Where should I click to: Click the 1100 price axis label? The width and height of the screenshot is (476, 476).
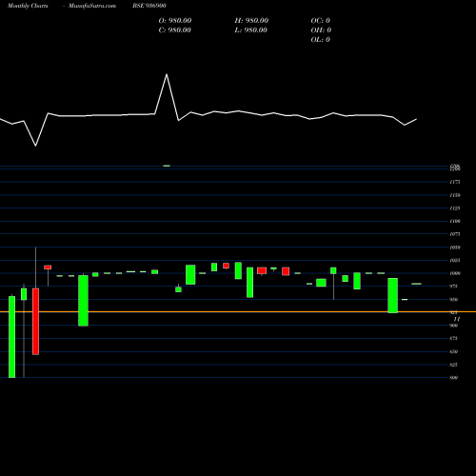coord(455,221)
